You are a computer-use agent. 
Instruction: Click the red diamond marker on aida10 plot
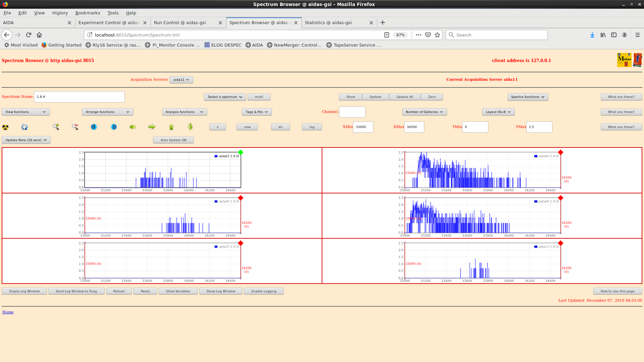tap(240, 243)
